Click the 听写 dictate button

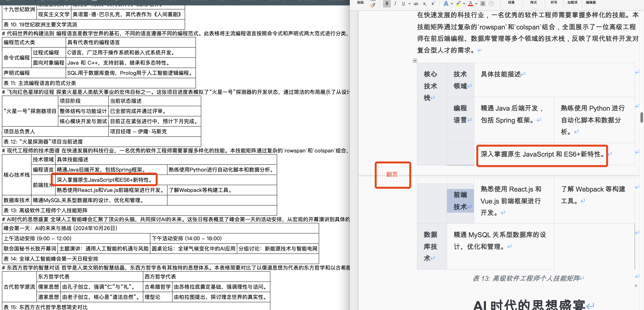pos(554,2)
